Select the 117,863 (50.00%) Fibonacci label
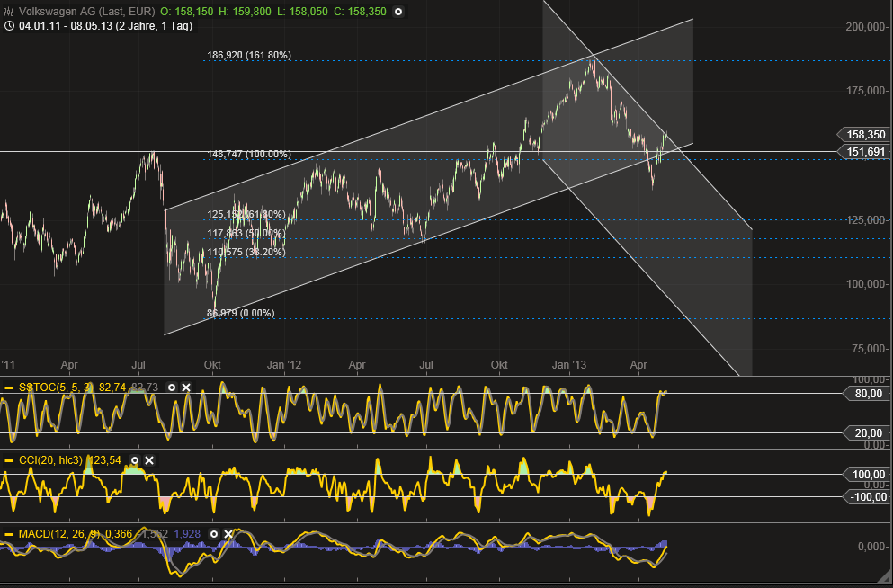The width and height of the screenshot is (893, 588). pyautogui.click(x=246, y=233)
